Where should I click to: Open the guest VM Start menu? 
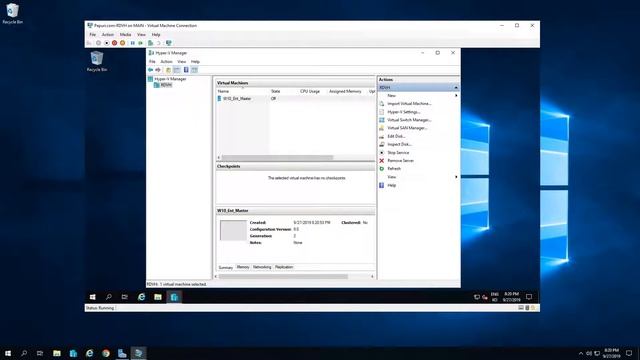point(93,297)
